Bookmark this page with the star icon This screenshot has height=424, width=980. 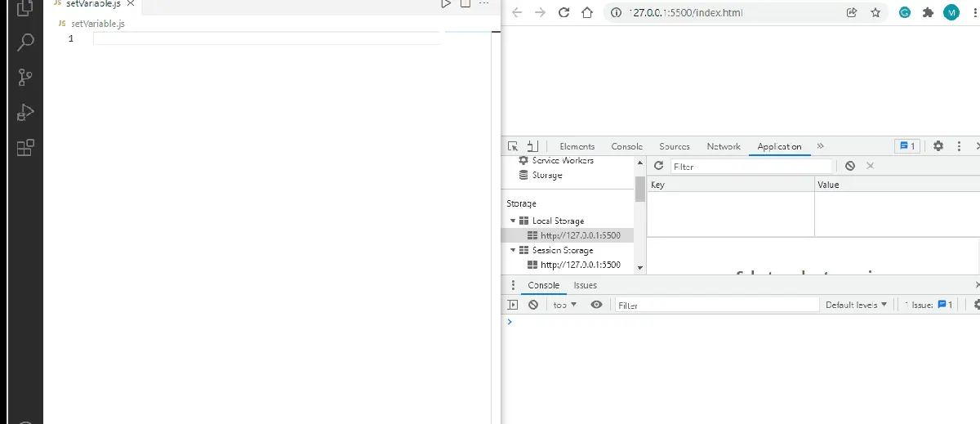tap(875, 12)
